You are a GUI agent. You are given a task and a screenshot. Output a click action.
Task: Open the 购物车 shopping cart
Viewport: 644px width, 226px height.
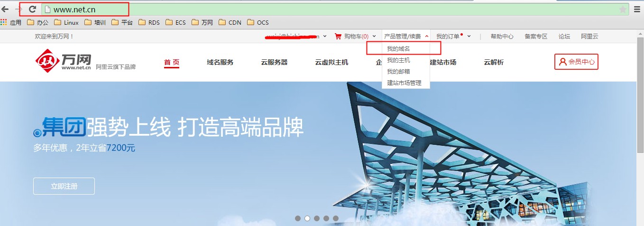[x=351, y=37]
